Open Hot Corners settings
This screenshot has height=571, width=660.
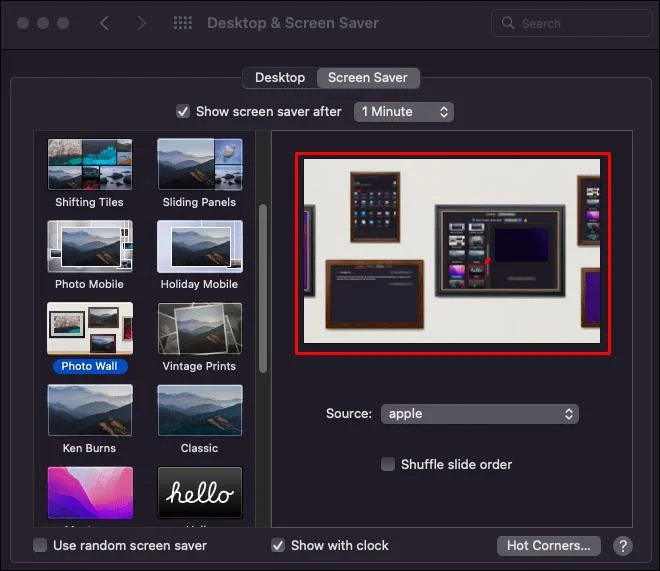[x=548, y=546]
